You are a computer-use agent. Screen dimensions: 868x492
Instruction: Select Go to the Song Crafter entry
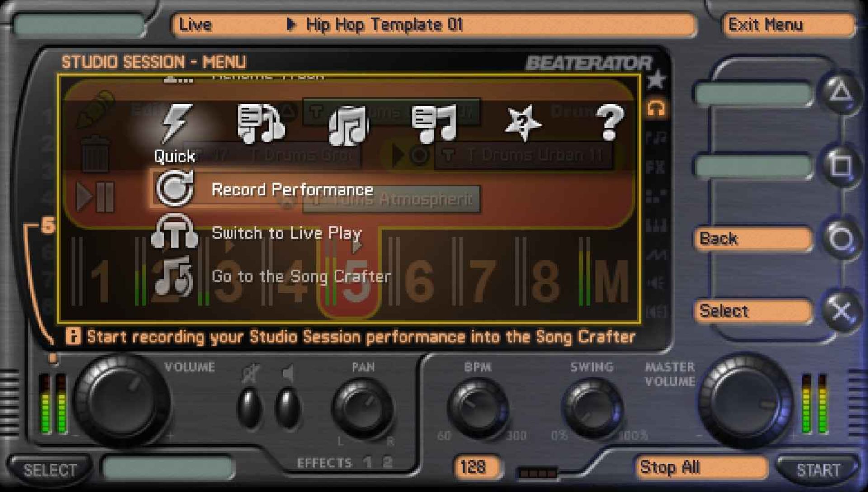[301, 276]
